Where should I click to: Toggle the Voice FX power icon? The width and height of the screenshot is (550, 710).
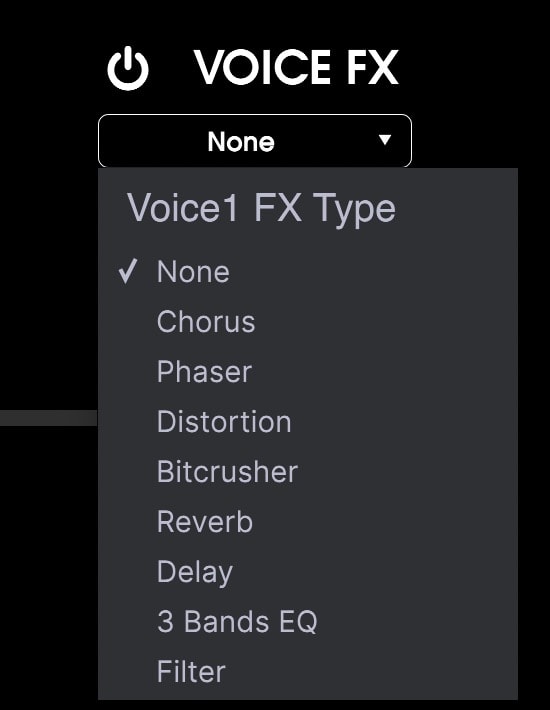pos(128,68)
